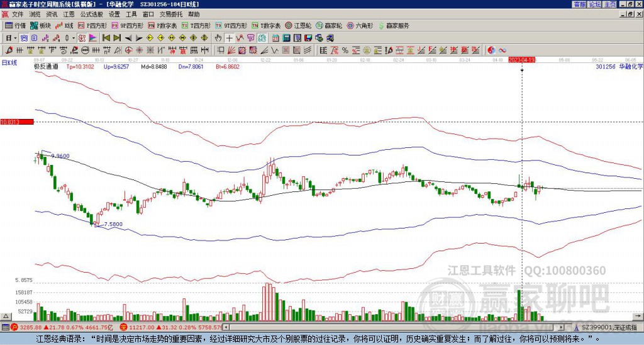The width and height of the screenshot is (644, 345).
Task: Click the 3285.88 index value in status bar
Action: [x=30, y=327]
